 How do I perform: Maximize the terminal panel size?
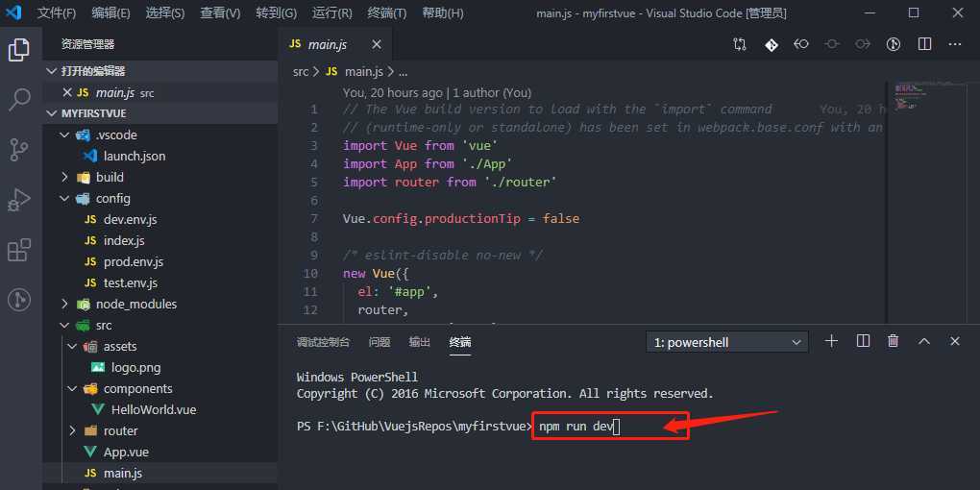[924, 341]
